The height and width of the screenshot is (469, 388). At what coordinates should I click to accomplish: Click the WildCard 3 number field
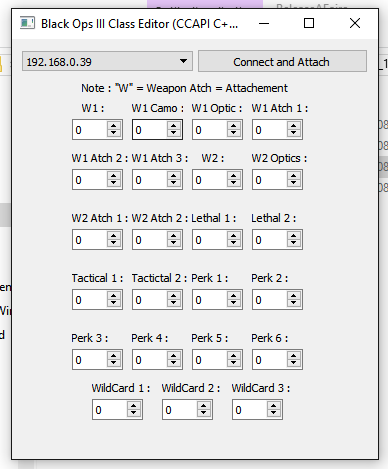tap(249, 410)
